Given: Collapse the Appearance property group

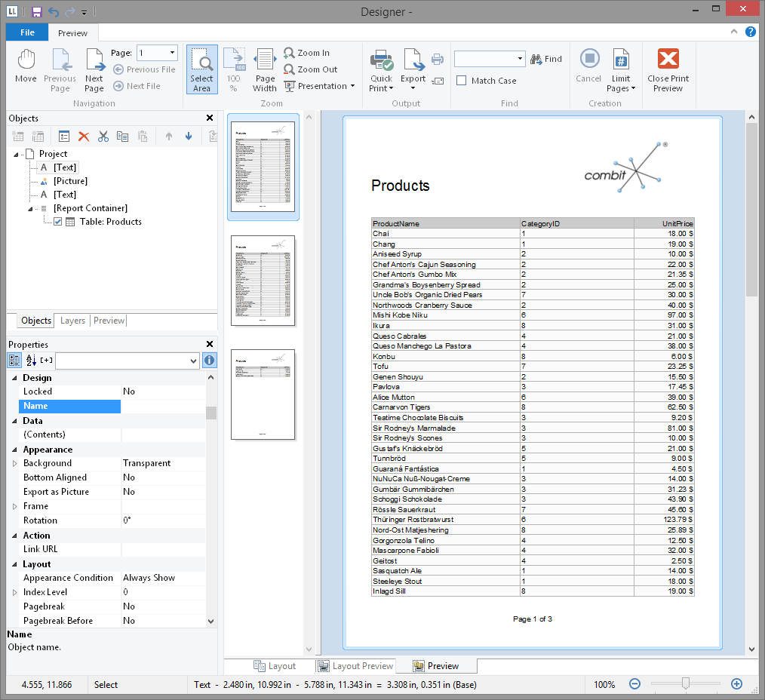Looking at the screenshot, I should pyautogui.click(x=14, y=450).
